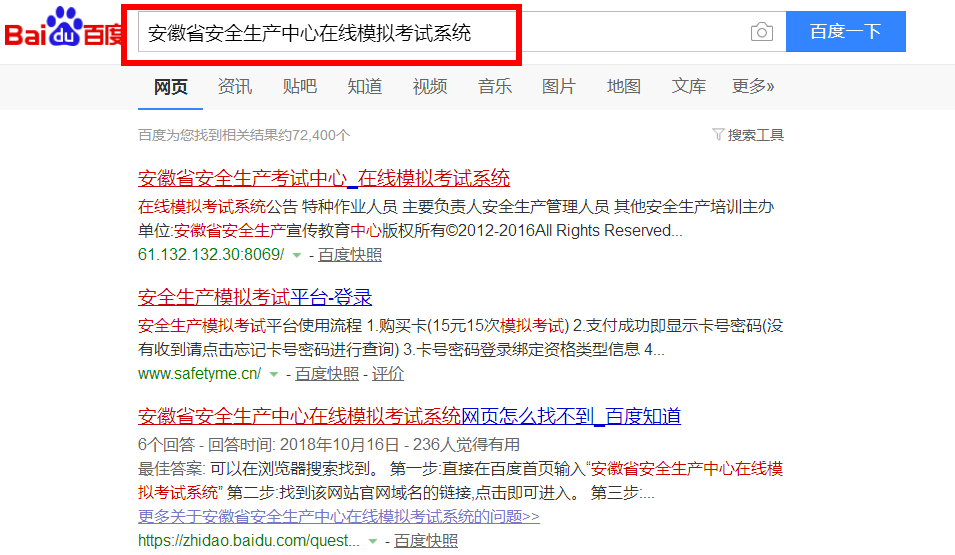
Task: Open 百度快照 for 61.132.132.30 result
Action: click(x=350, y=255)
